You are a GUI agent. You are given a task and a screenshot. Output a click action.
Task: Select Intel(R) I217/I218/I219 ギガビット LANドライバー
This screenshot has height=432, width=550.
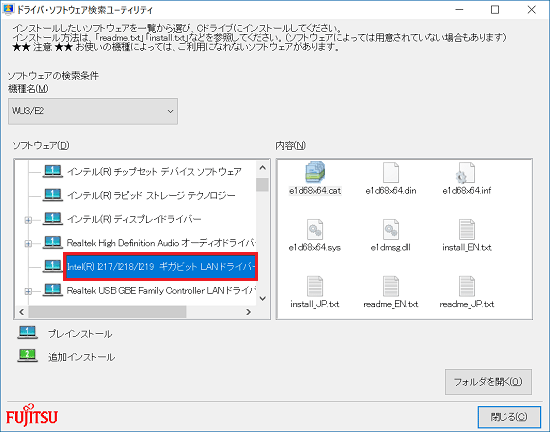(x=161, y=266)
